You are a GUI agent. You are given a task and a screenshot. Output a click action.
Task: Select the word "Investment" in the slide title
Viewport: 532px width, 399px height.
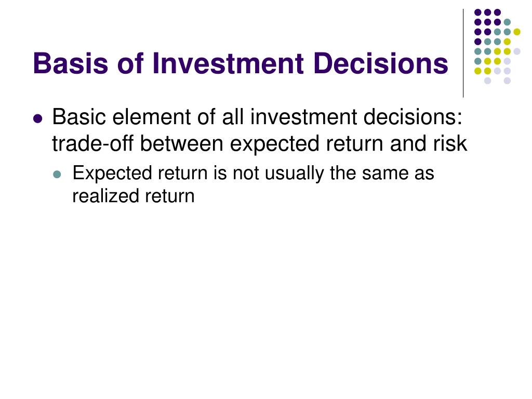tap(228, 63)
